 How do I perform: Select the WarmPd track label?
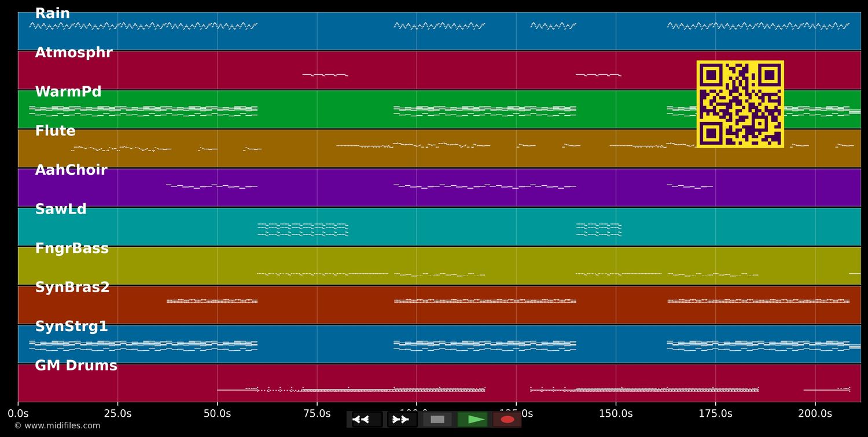pyautogui.click(x=68, y=91)
